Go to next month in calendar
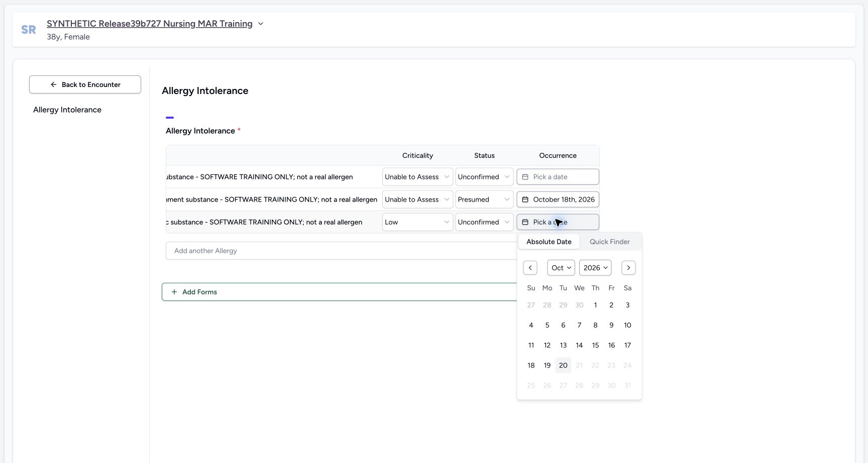868x463 pixels. (628, 268)
